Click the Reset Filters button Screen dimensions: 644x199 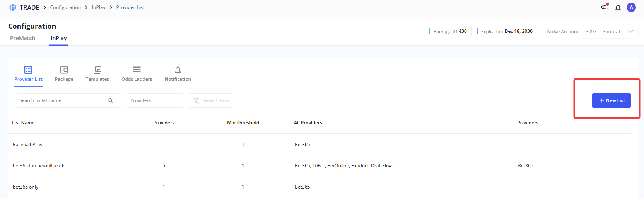click(211, 100)
